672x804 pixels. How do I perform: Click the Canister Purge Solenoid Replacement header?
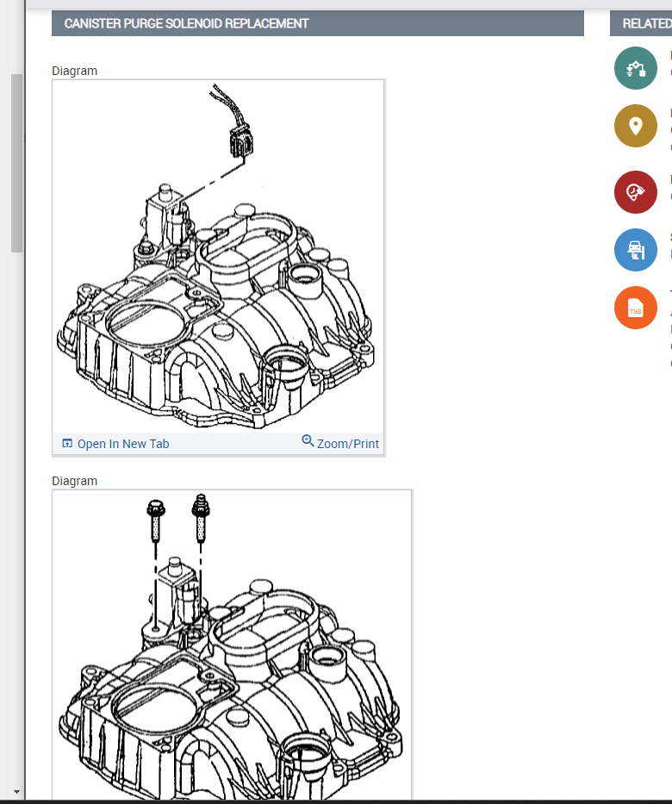coord(318,23)
